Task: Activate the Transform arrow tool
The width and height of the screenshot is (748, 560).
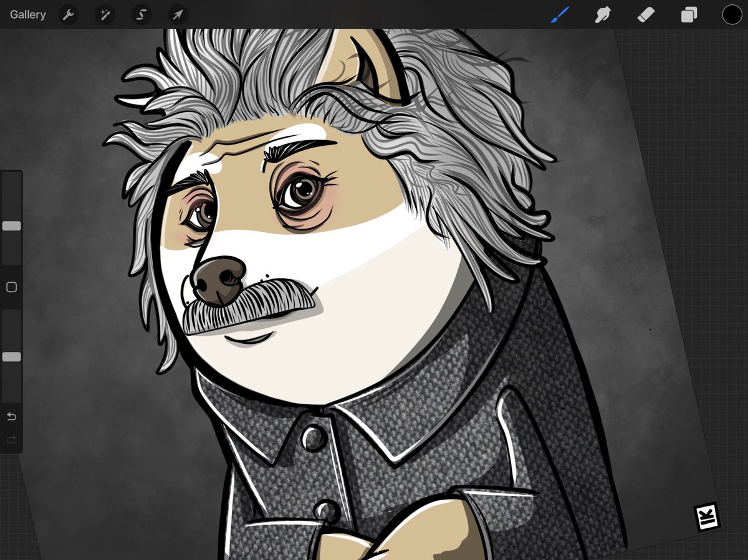Action: 178,14
